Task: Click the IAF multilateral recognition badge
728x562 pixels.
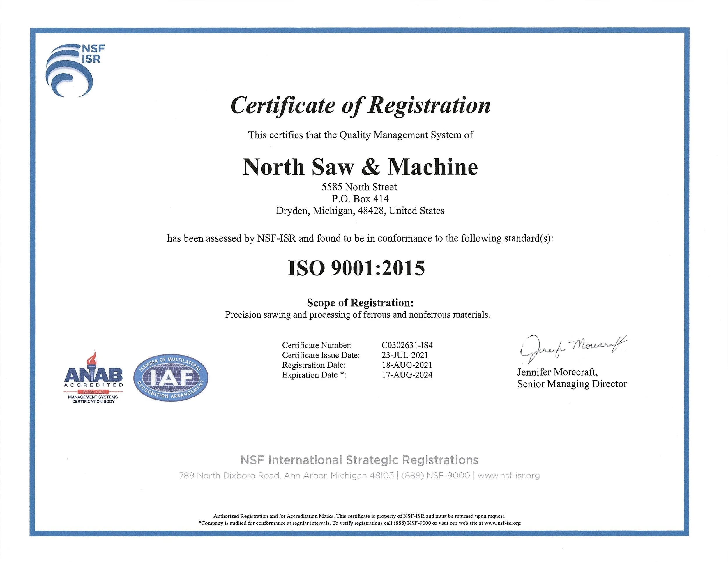Action: point(171,377)
